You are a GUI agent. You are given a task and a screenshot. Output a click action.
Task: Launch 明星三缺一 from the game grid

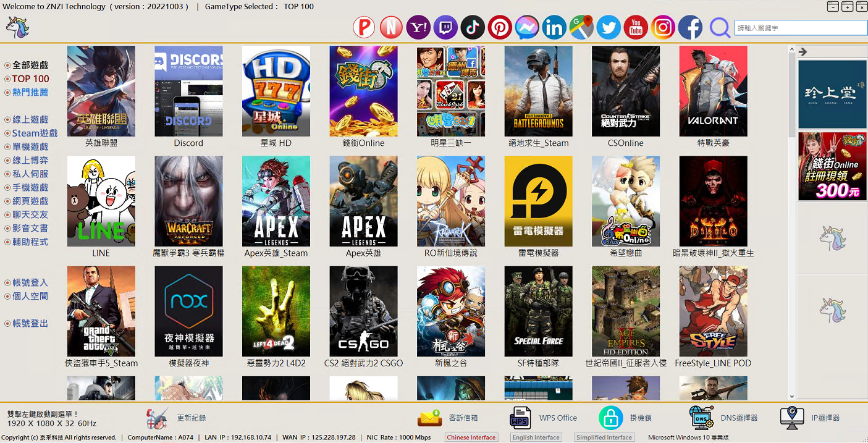click(451, 91)
